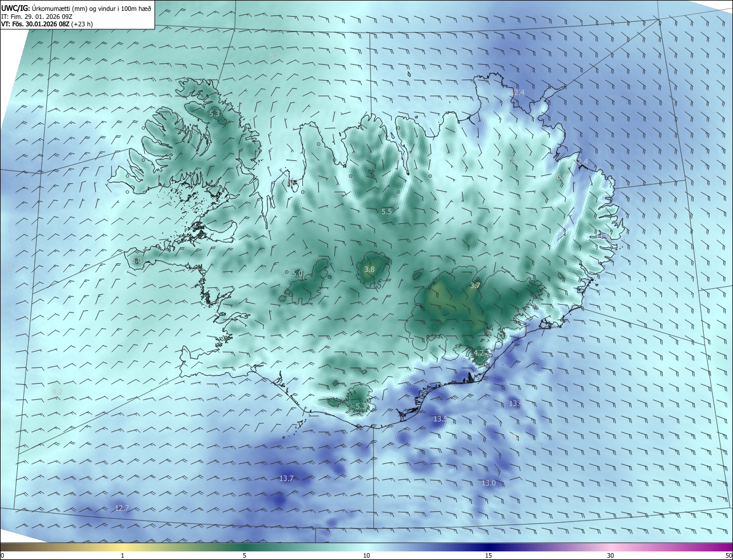The height and width of the screenshot is (560, 733).
Task: Click the 13.5 value off the south coast
Action: pyautogui.click(x=440, y=419)
